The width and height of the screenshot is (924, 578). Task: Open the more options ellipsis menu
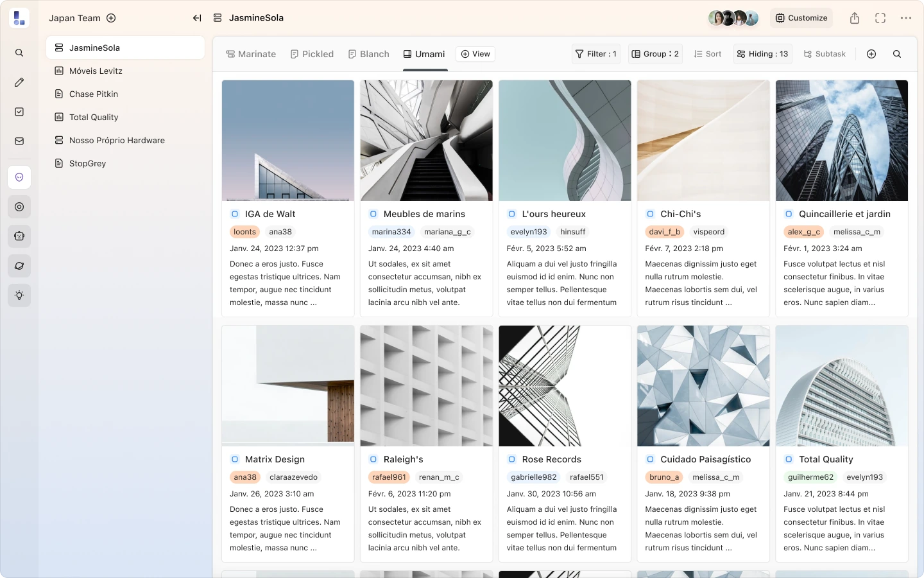click(x=906, y=18)
